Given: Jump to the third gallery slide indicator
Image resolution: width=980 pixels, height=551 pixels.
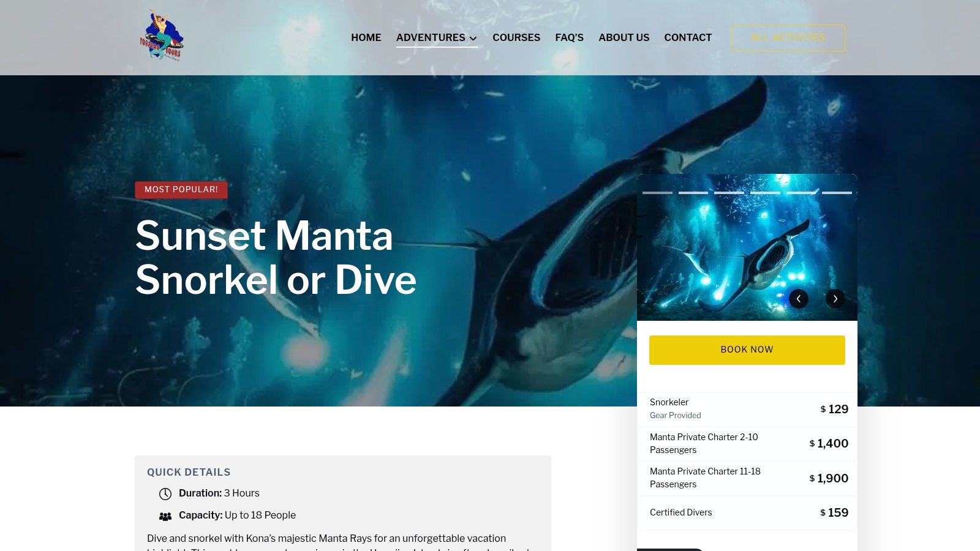Looking at the screenshot, I should coord(729,193).
